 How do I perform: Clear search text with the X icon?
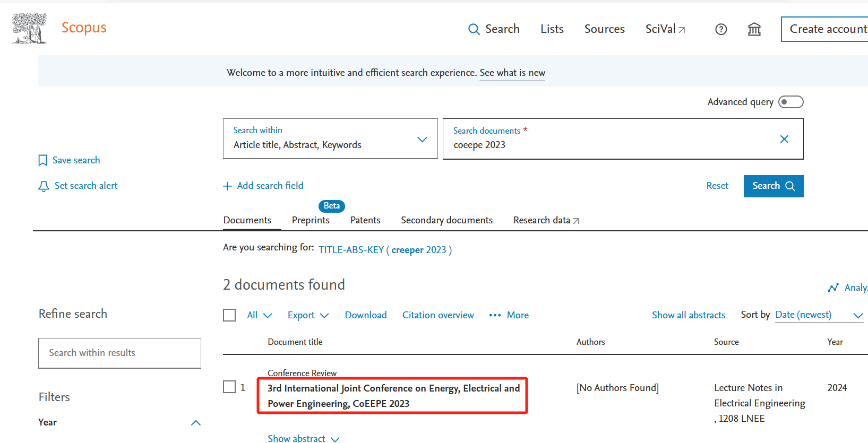pyautogui.click(x=784, y=139)
